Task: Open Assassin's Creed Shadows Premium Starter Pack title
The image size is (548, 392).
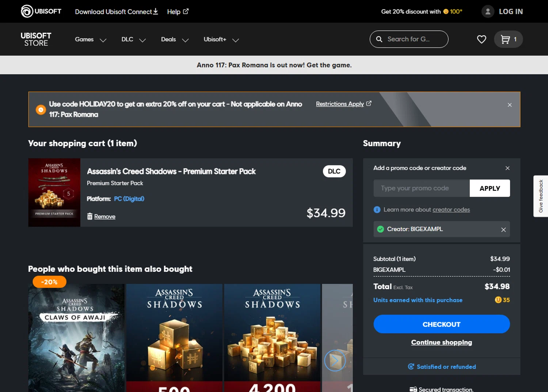Action: [x=171, y=171]
